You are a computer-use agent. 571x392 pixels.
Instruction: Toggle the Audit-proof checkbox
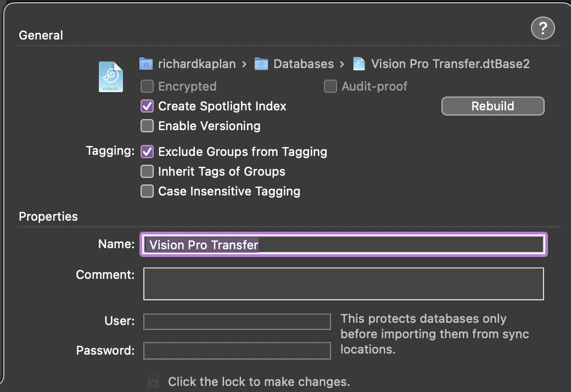[x=331, y=87]
